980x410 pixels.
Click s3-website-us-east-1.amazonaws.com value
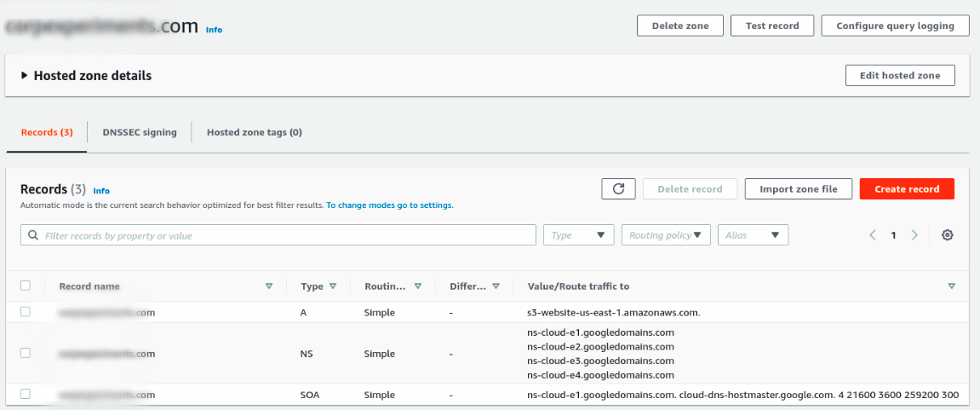pos(614,312)
